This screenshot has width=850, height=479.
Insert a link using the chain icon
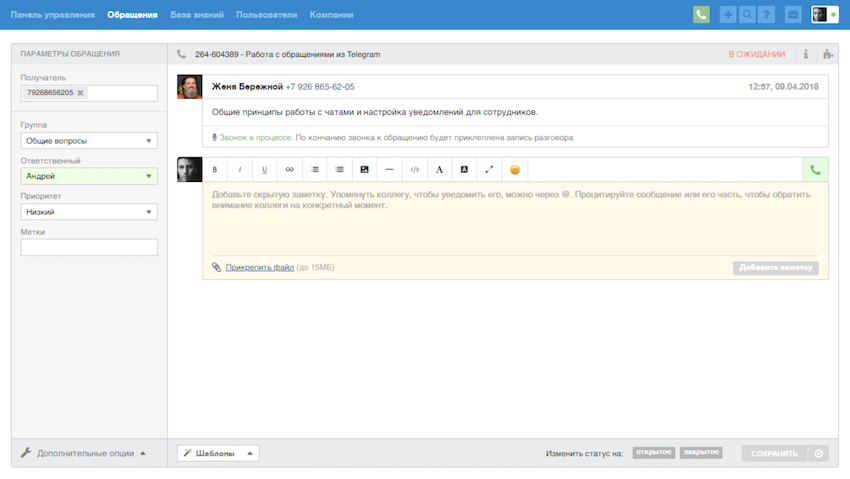click(x=289, y=170)
